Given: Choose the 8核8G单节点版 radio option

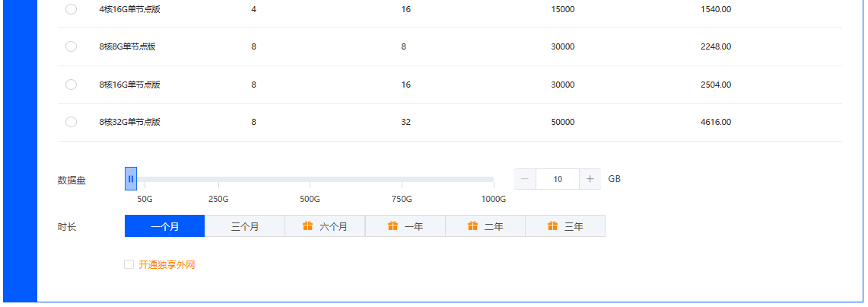Looking at the screenshot, I should (72, 46).
